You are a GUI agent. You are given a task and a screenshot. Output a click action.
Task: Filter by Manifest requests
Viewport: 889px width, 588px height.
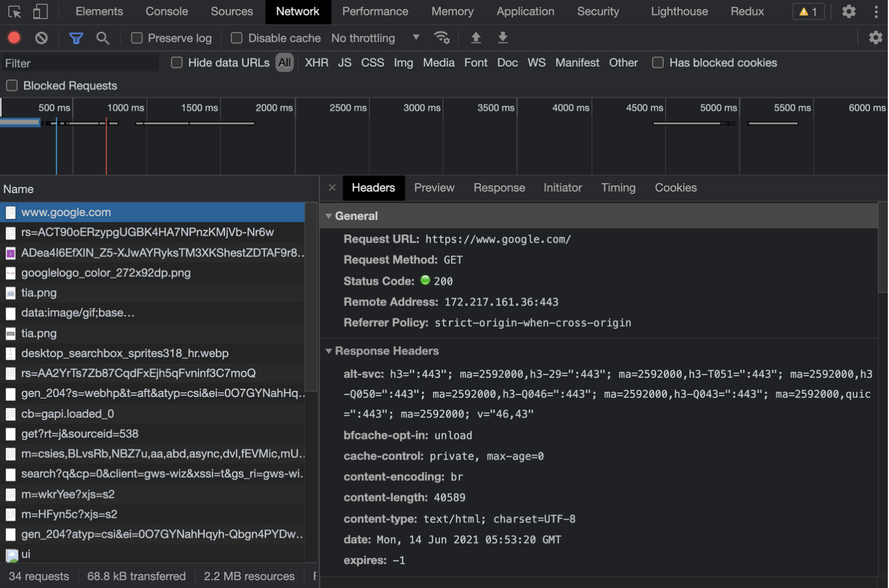click(x=577, y=62)
